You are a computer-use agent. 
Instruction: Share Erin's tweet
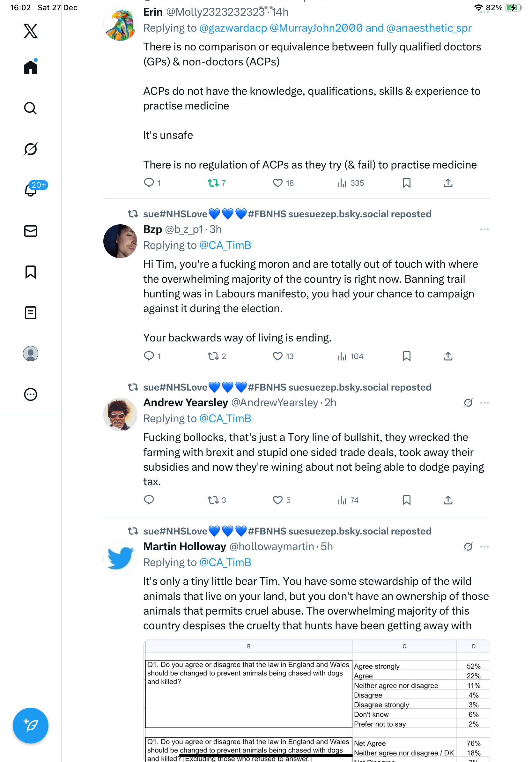448,183
